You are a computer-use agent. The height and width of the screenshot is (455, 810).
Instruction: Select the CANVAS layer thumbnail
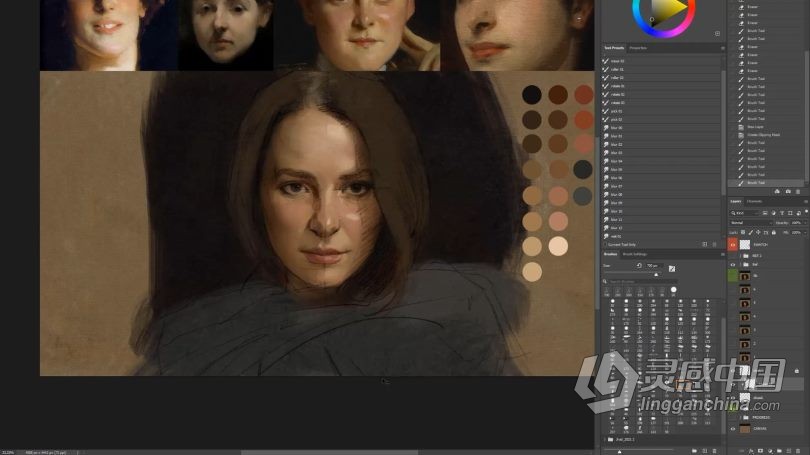[744, 429]
